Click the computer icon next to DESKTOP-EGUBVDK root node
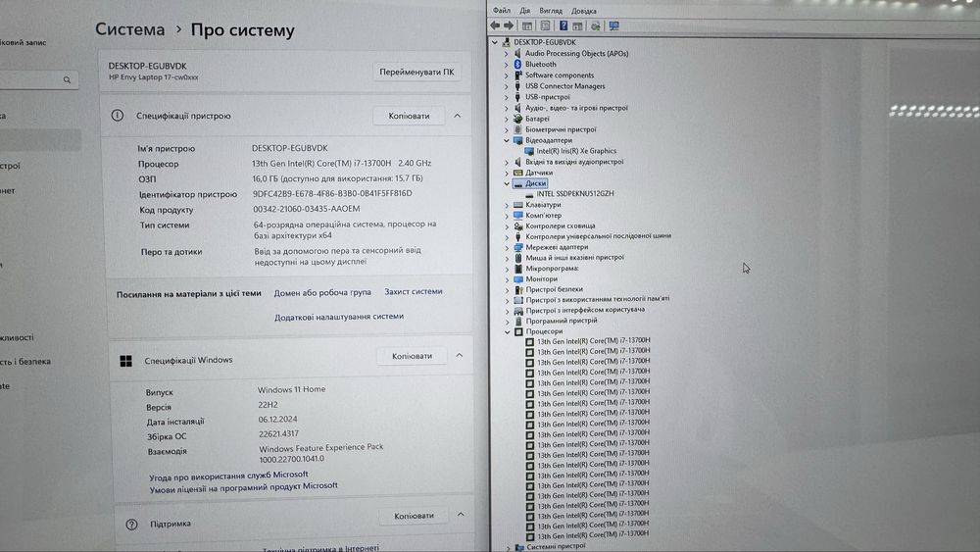The width and height of the screenshot is (980, 552). 507,42
